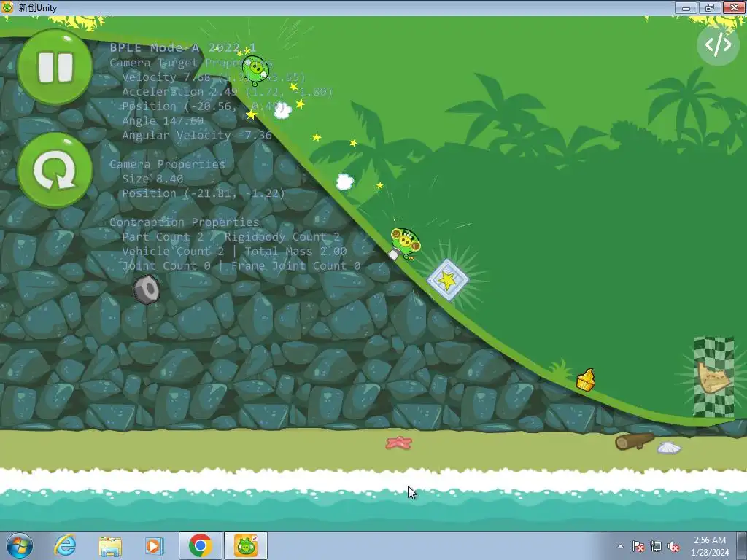Restart the level with the retry button

click(x=55, y=170)
